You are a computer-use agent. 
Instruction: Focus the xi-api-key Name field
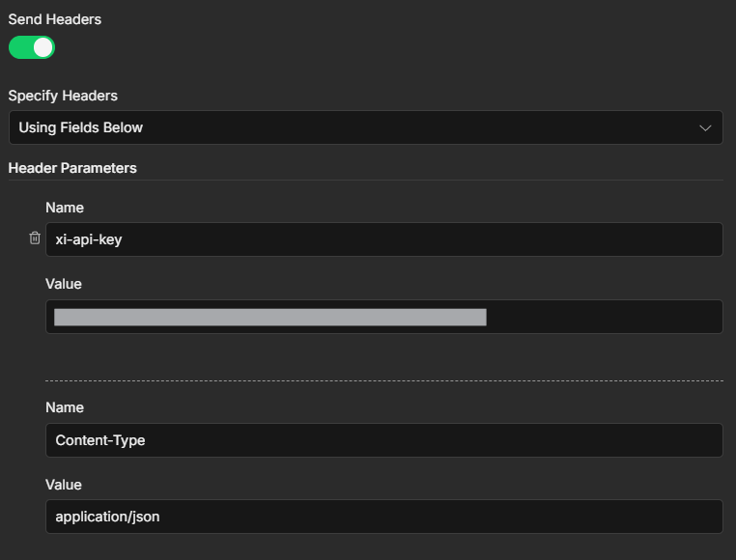pyautogui.click(x=383, y=239)
